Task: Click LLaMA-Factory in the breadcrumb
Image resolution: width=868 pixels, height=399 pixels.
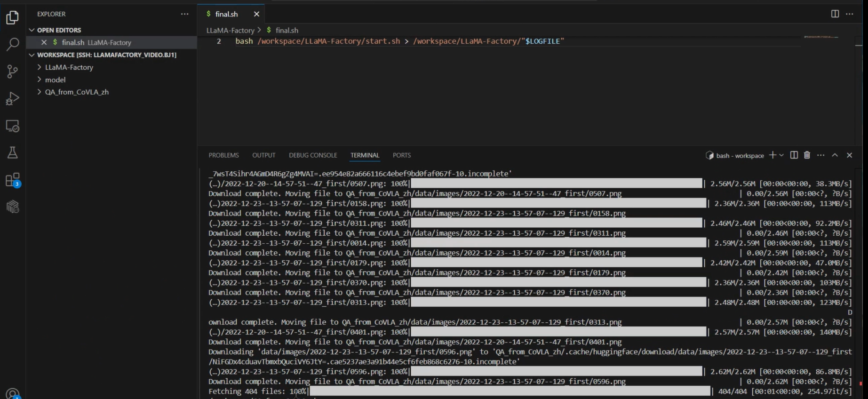Action: click(230, 30)
